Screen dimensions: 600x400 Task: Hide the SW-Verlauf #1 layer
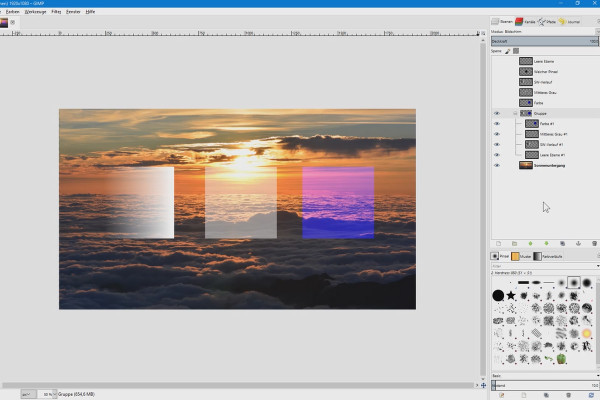497,144
